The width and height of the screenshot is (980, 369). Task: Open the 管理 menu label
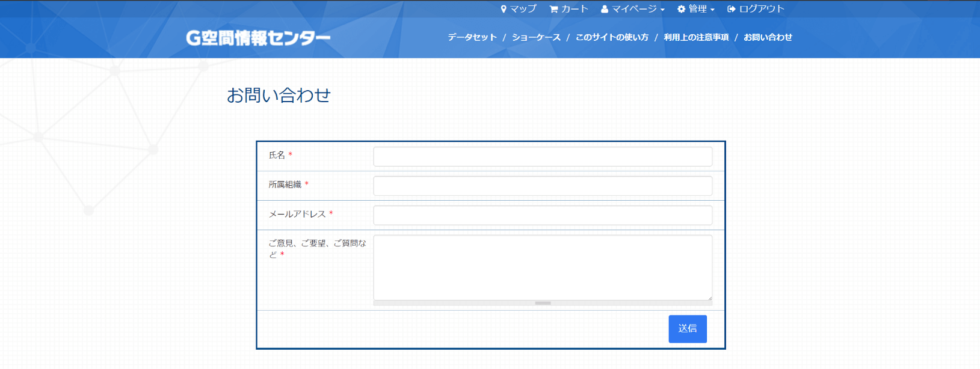point(698,9)
